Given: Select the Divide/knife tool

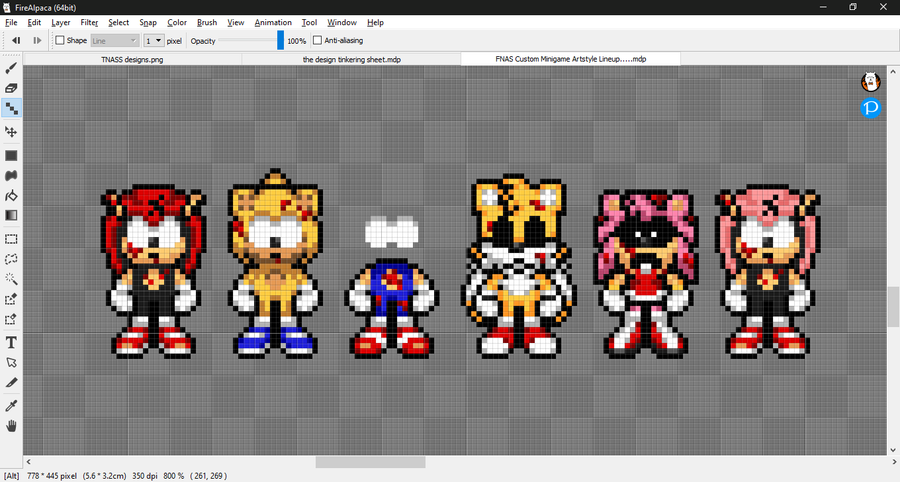Looking at the screenshot, I should tap(11, 383).
